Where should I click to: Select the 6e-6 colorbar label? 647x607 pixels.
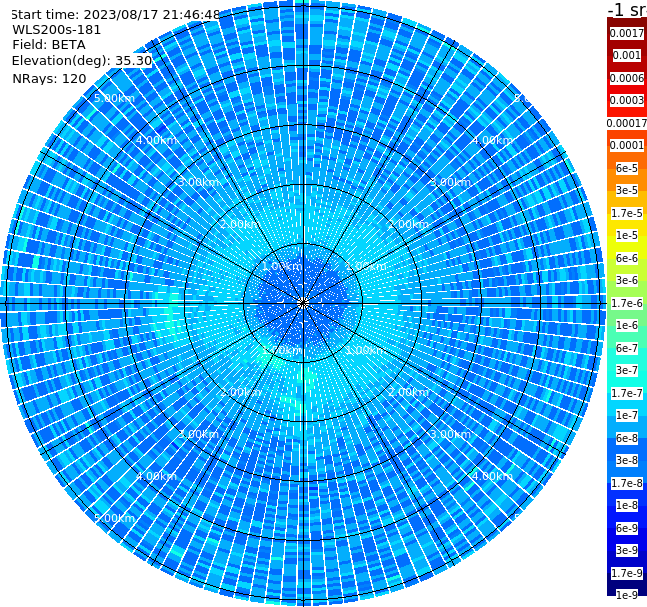point(627,258)
